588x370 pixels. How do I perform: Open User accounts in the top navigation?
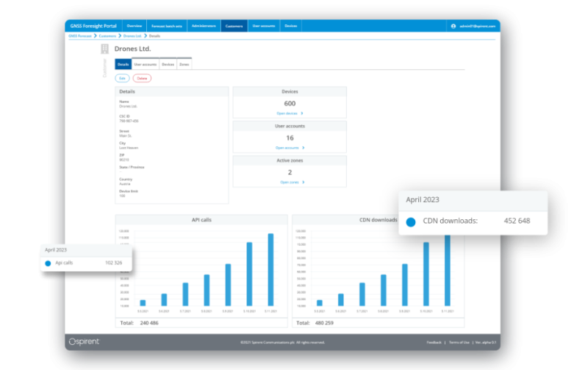coord(264,26)
